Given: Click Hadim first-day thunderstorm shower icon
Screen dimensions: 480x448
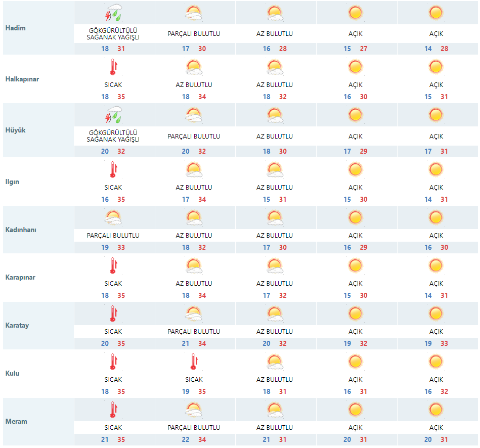Looking at the screenshot, I should point(113,13).
